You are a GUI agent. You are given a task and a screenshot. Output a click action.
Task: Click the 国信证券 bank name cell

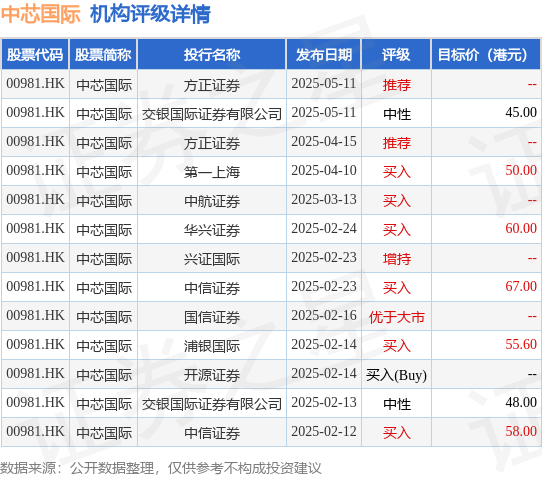pos(212,317)
